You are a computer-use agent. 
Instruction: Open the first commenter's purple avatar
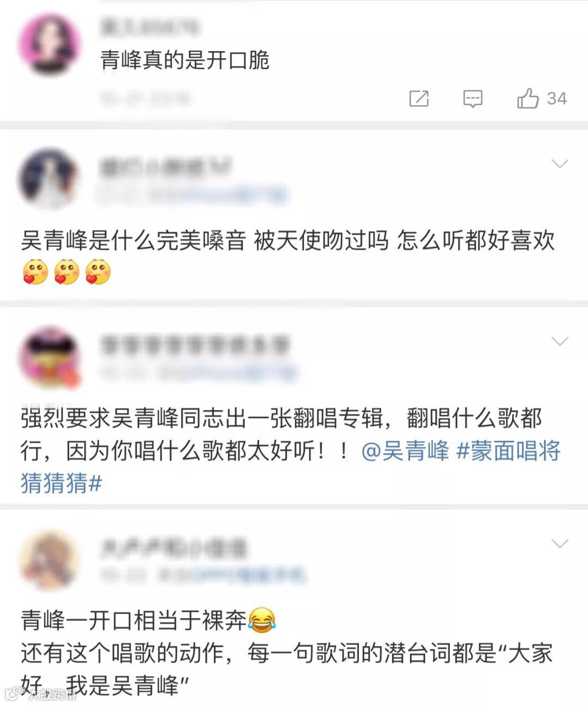(50, 44)
